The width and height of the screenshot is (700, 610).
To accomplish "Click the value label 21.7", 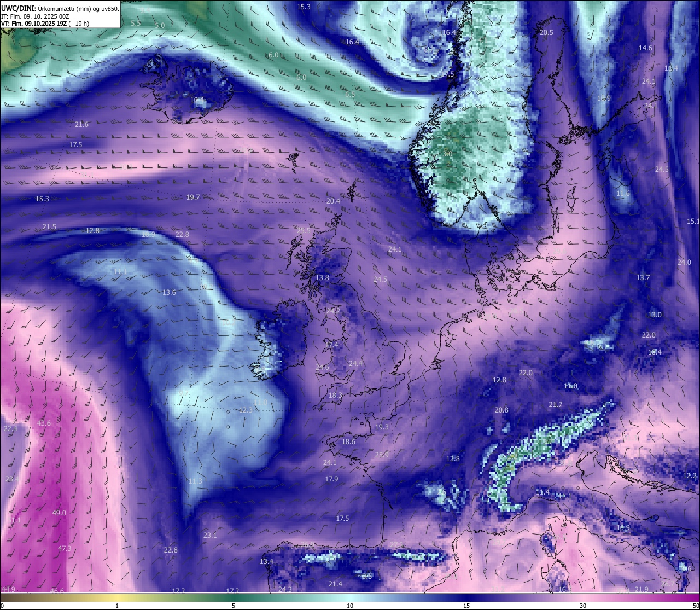I will (x=555, y=404).
